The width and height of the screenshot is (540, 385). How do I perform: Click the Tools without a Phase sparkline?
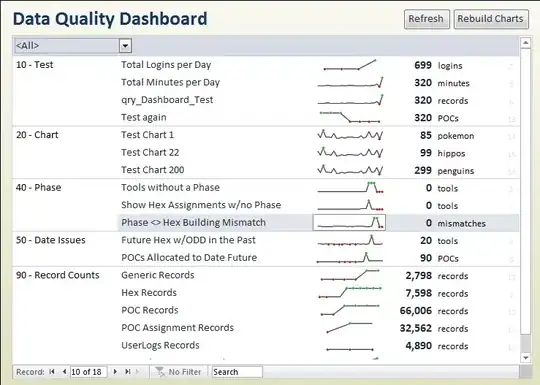350,188
